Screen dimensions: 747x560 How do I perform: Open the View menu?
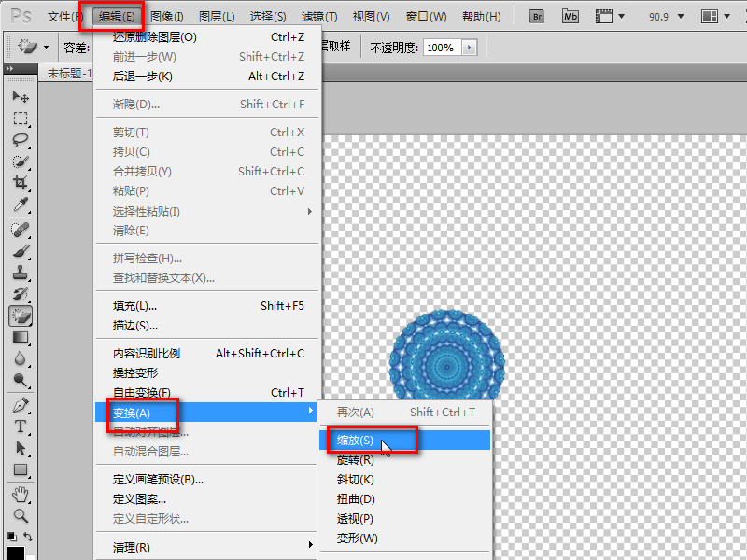click(x=371, y=17)
